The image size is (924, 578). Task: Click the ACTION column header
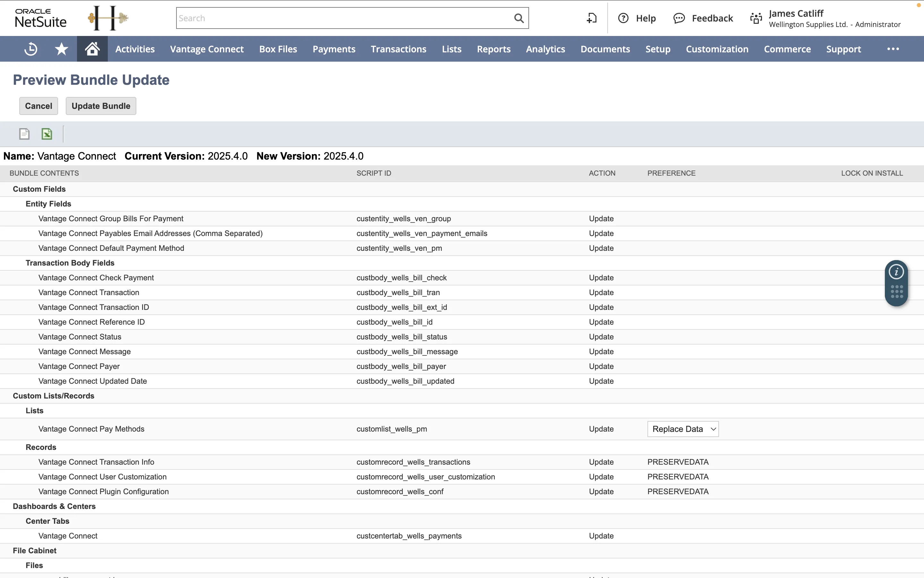pyautogui.click(x=602, y=173)
